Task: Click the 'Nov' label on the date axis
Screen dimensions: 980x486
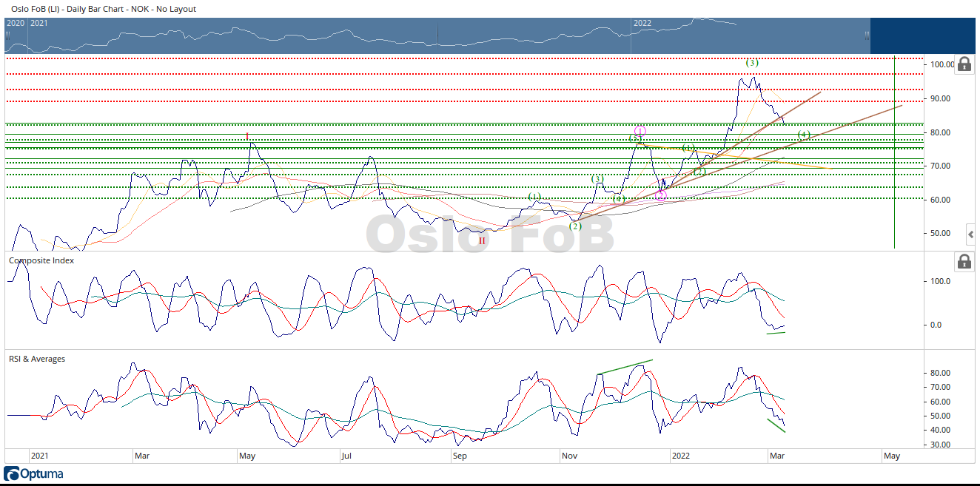Action: click(x=570, y=456)
